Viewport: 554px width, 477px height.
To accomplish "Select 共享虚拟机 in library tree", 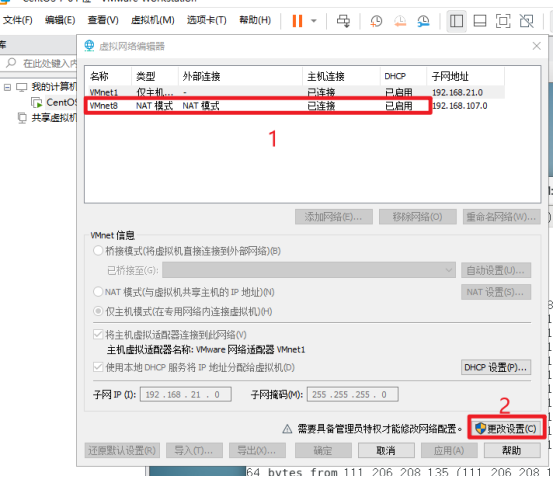I will 54,117.
